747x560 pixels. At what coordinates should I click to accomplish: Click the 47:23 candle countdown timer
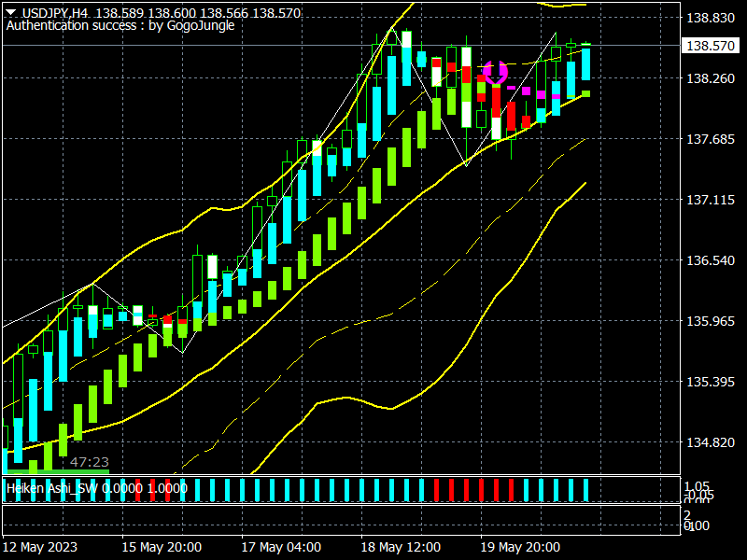tap(89, 462)
